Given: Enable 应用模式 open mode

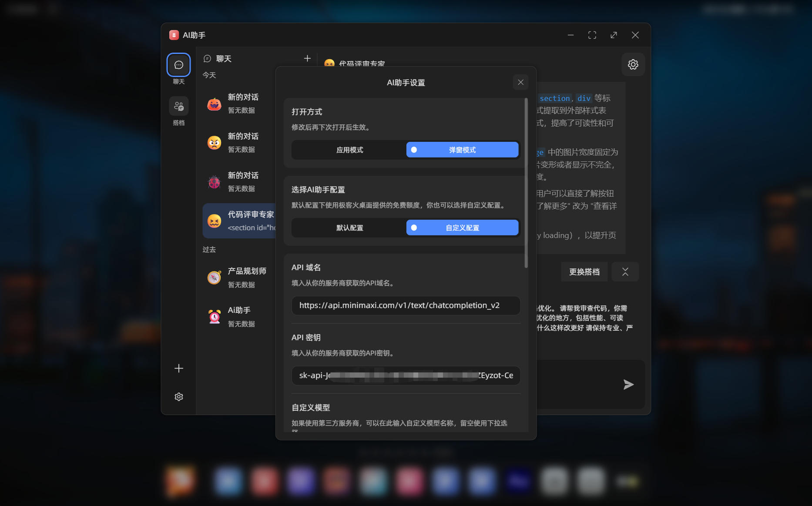Looking at the screenshot, I should (348, 150).
